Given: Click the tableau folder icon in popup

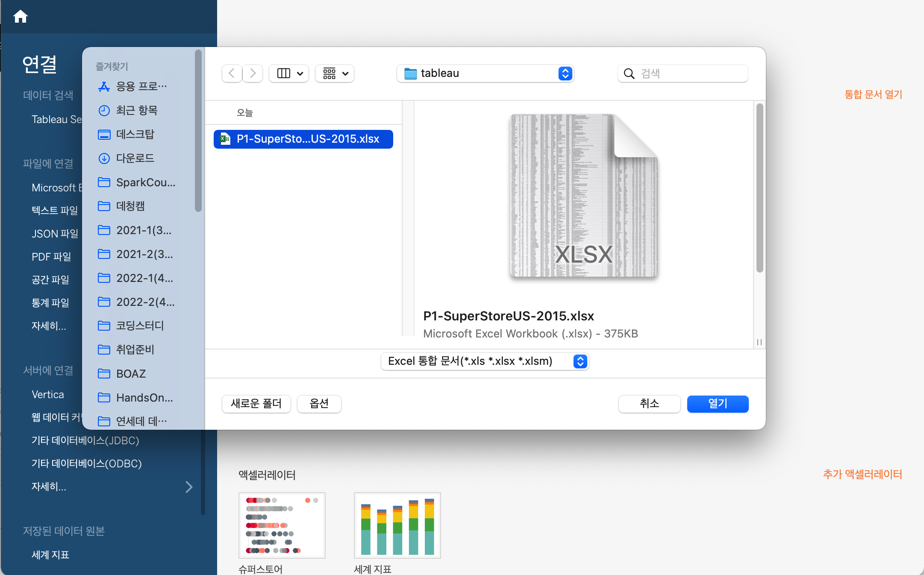Looking at the screenshot, I should click(410, 73).
